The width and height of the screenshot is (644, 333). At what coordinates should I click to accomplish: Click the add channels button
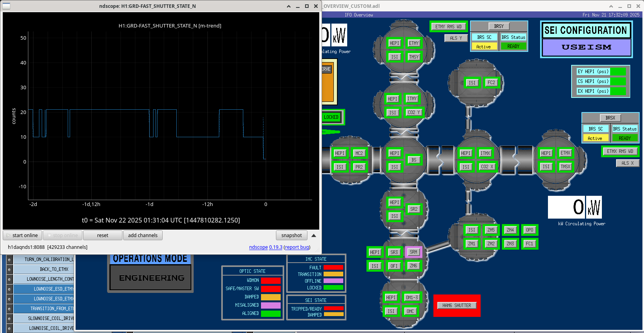142,235
